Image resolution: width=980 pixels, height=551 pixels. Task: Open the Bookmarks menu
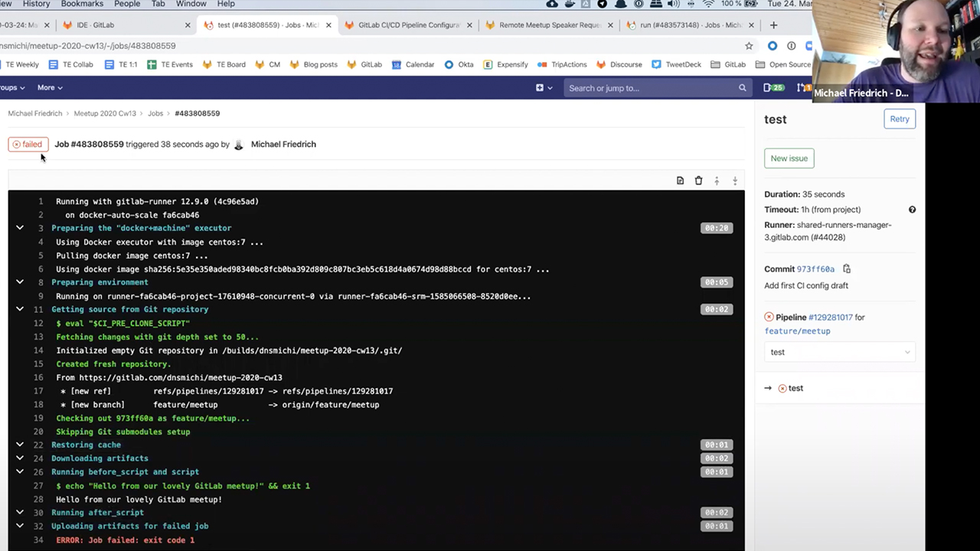click(x=82, y=4)
